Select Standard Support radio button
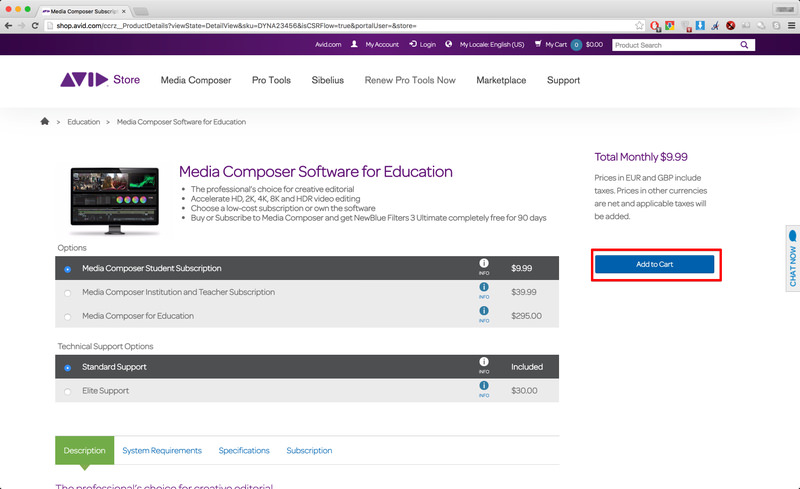800x489 pixels. tap(67, 368)
